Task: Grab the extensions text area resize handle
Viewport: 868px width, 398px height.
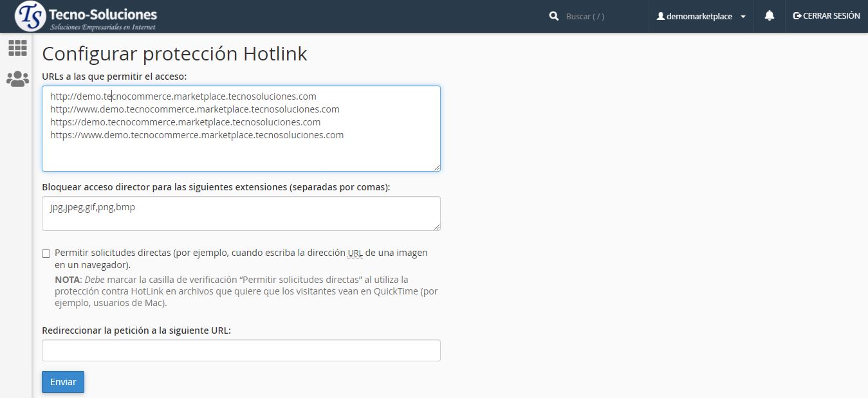Action: [x=437, y=226]
